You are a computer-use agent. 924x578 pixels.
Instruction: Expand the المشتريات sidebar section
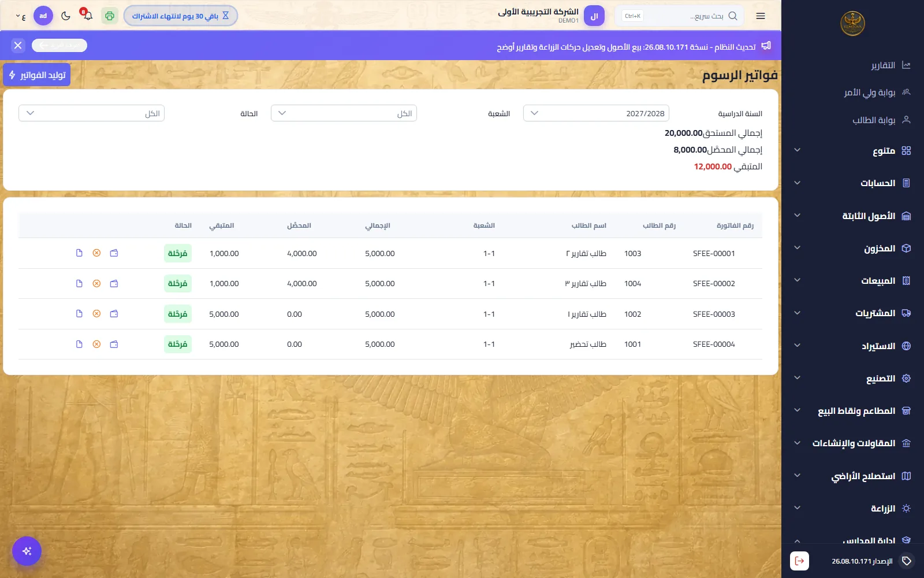(x=852, y=313)
